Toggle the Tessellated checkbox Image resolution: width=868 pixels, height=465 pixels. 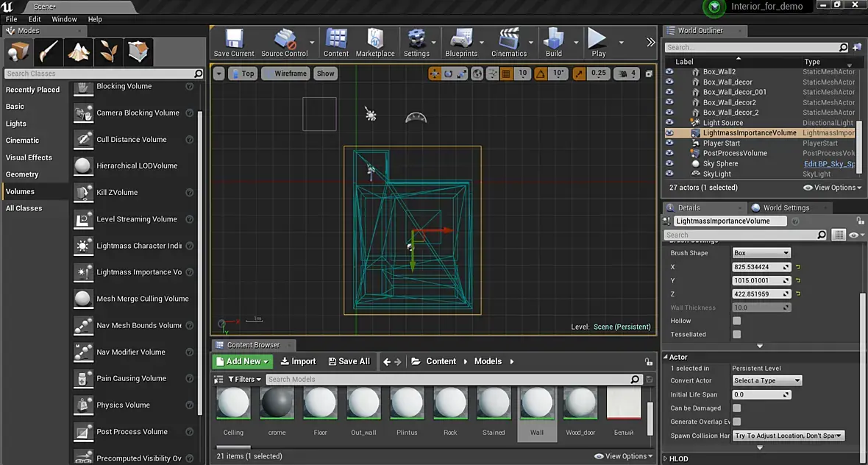[736, 334]
